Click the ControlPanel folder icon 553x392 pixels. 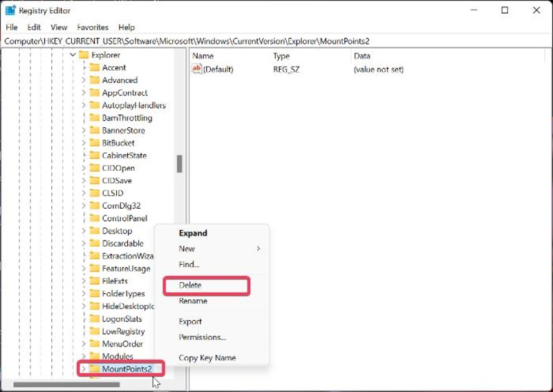tap(95, 218)
